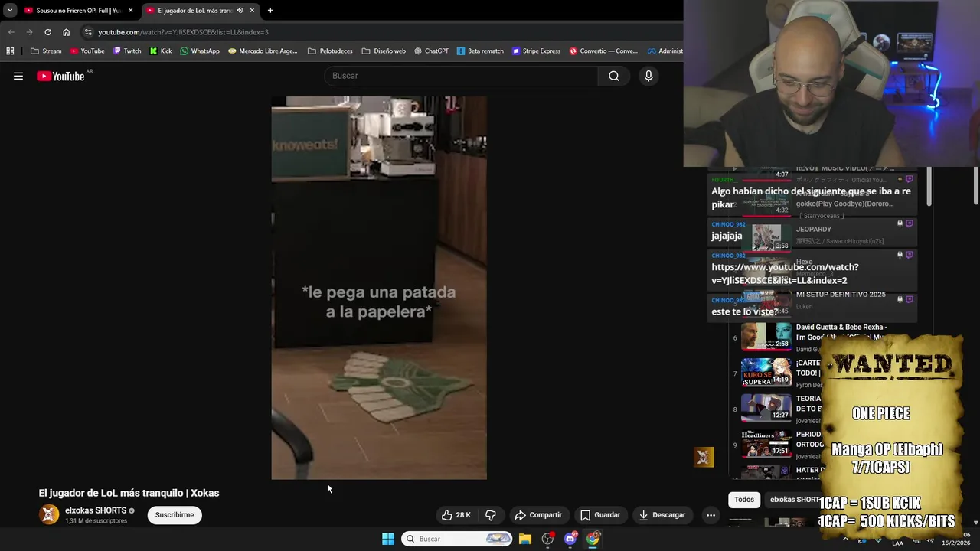Open MI SETUP DEFINITIVO 2025 playlist video
This screenshot has width=980, height=551.
(841, 295)
